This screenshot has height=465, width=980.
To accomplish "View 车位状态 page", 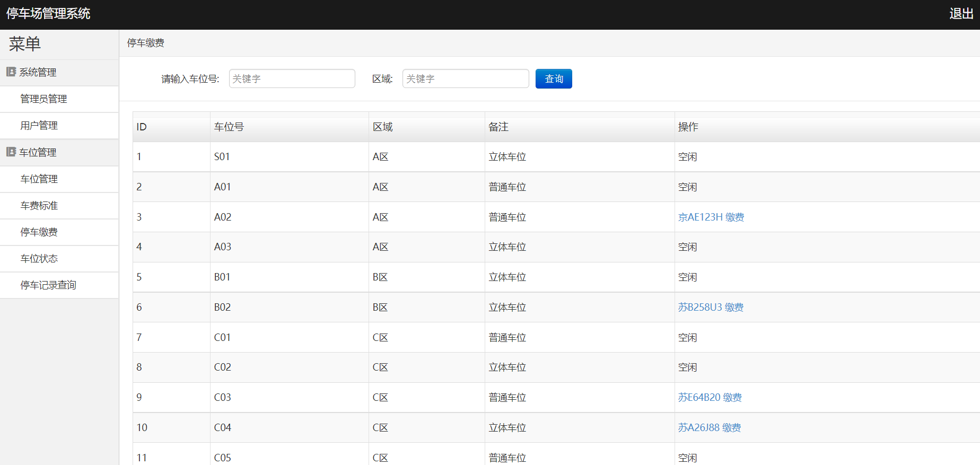I will click(39, 259).
